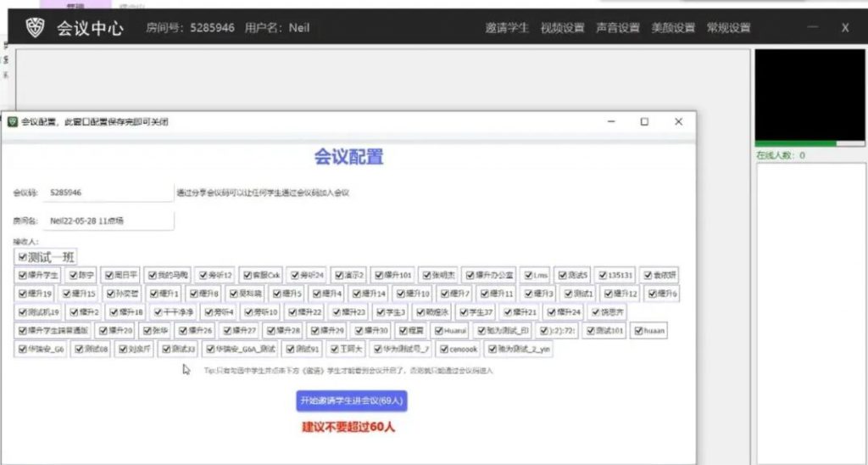Click the green level bar under video preview
This screenshot has height=465, width=868.
tap(795, 144)
